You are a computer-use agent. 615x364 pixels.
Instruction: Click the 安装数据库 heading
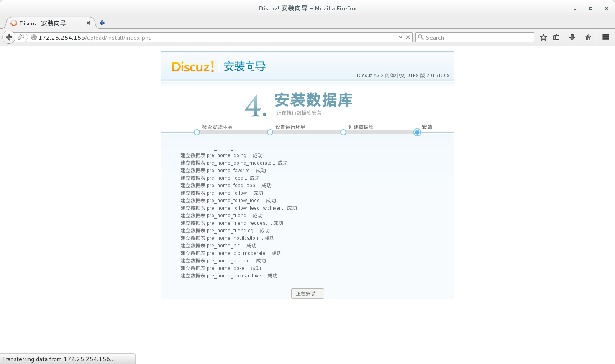314,100
